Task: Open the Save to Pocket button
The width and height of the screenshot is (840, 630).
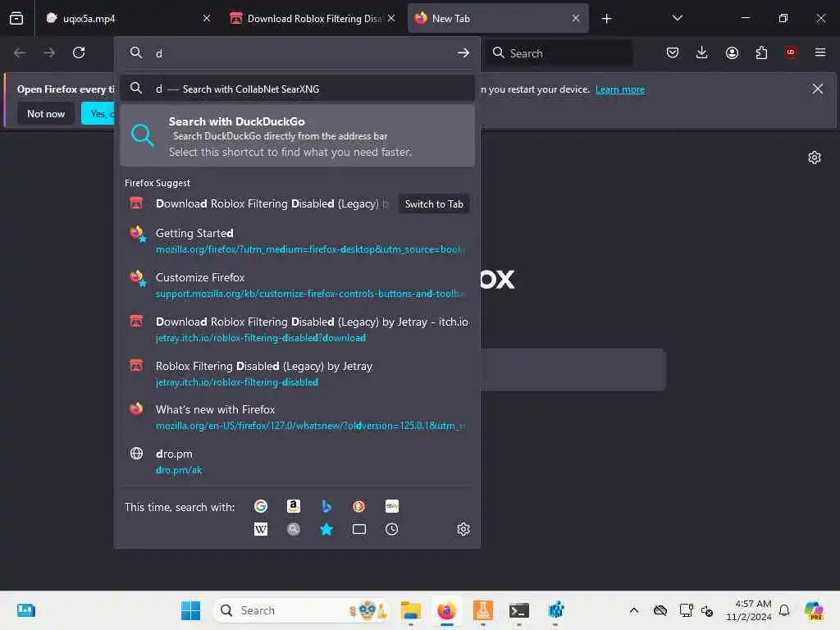Action: point(673,52)
